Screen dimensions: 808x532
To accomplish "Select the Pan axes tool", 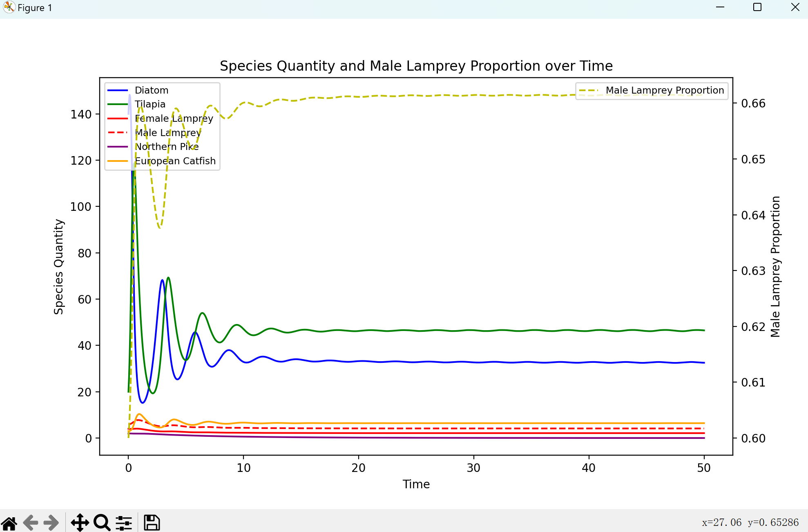I will pos(80,523).
